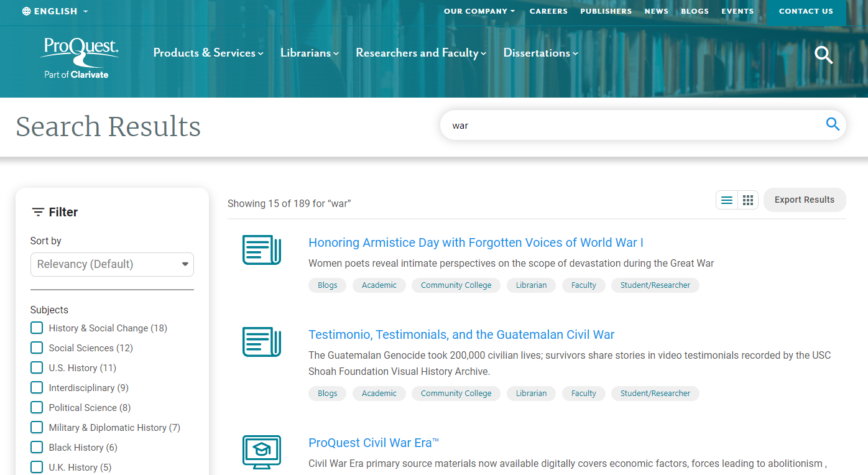Click the ProQuest logo
The image size is (868, 475).
[79, 58]
